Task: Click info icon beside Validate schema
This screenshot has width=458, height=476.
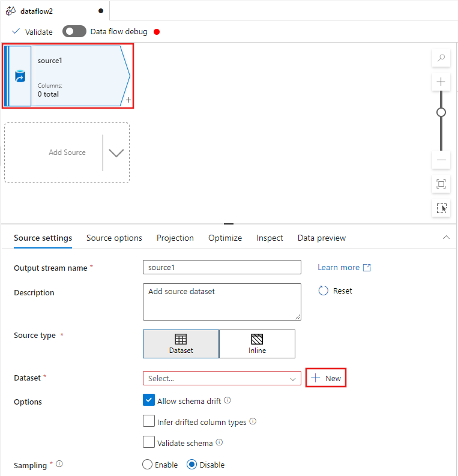Action: click(x=219, y=442)
